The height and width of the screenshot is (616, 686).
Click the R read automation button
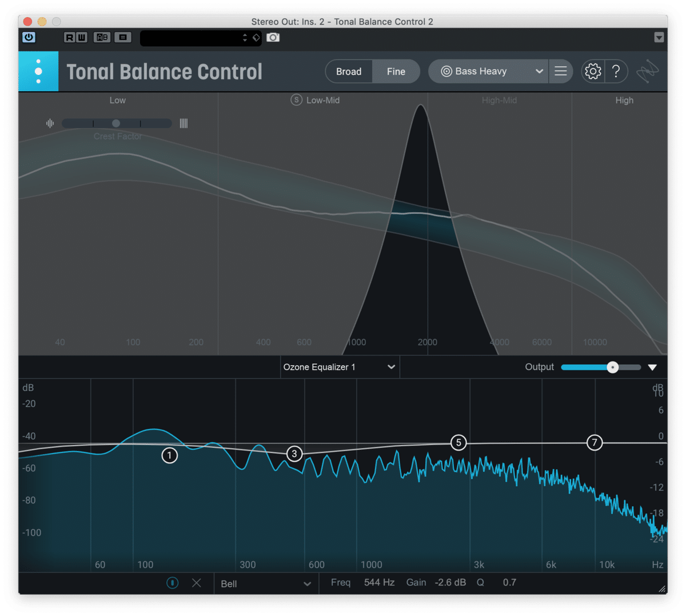[70, 38]
